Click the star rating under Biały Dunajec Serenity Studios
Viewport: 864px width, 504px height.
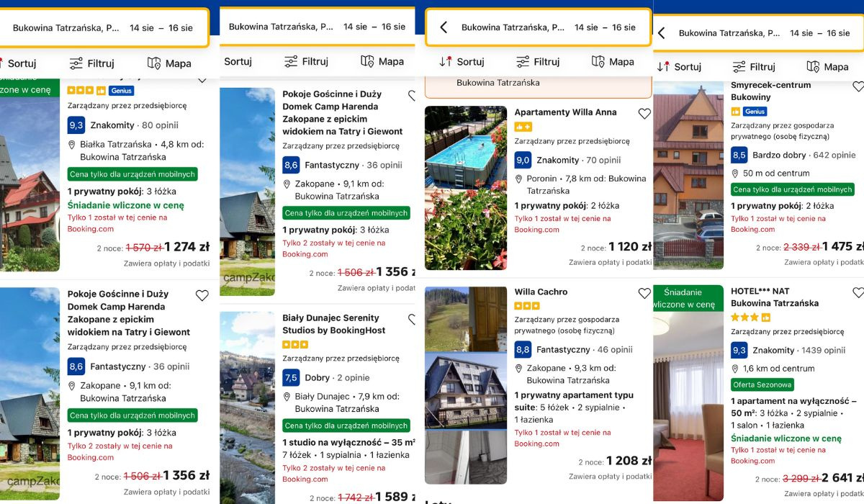(295, 344)
